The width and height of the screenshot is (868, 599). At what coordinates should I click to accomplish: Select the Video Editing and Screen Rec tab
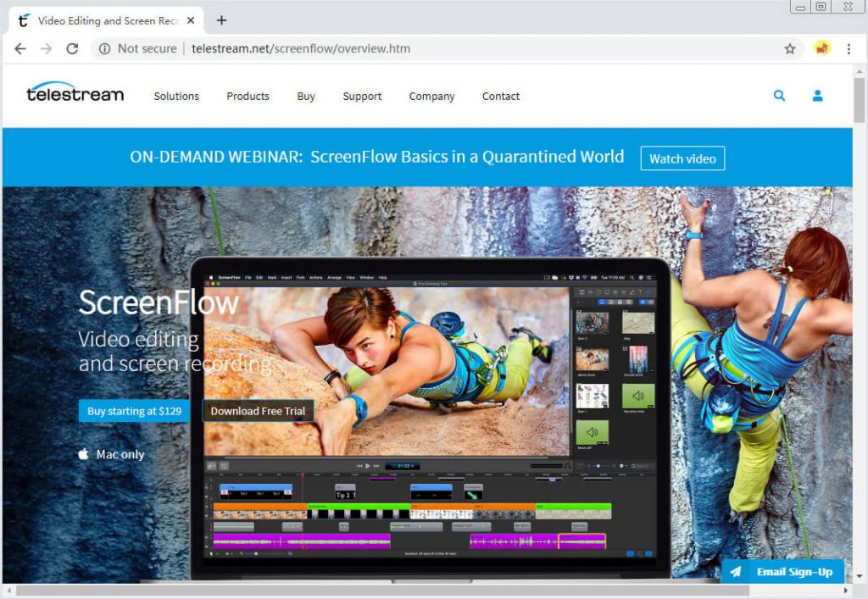pos(106,20)
